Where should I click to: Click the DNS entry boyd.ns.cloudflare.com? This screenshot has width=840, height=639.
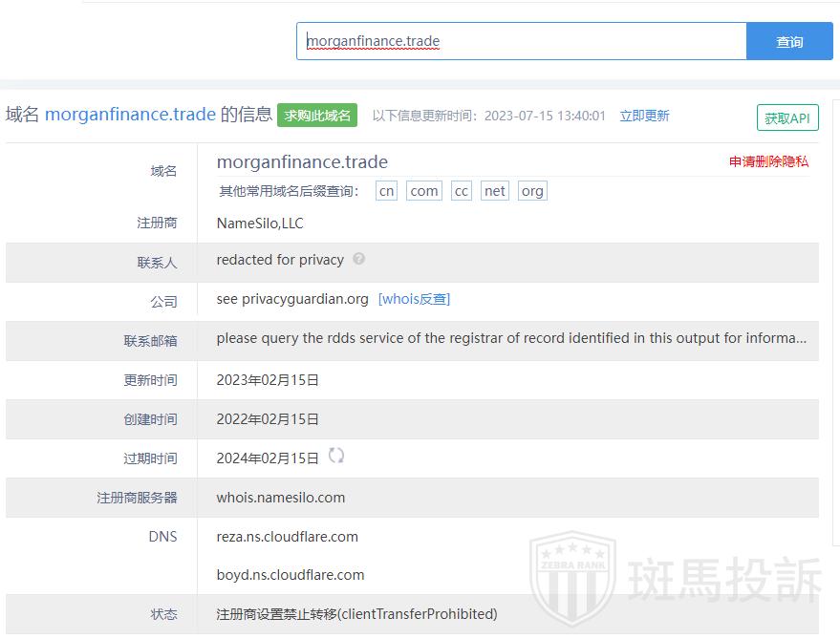[291, 575]
